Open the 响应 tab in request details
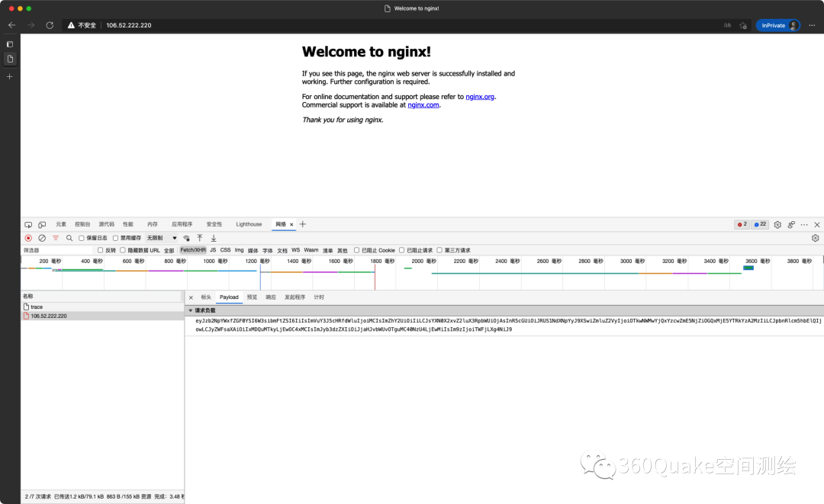This screenshot has height=504, width=824. click(271, 297)
